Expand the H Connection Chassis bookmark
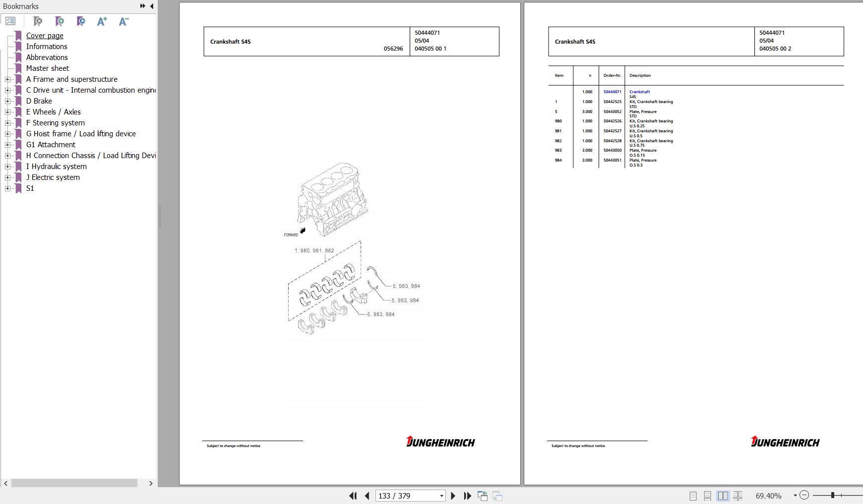863x504 pixels. (7, 156)
